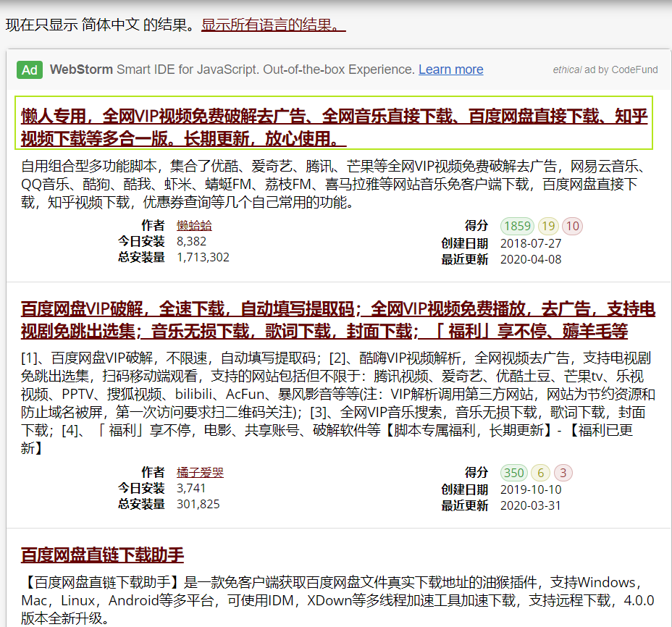Select last updated date 2020-03-31
Viewport: 672px width, 627px height.
click(x=531, y=505)
